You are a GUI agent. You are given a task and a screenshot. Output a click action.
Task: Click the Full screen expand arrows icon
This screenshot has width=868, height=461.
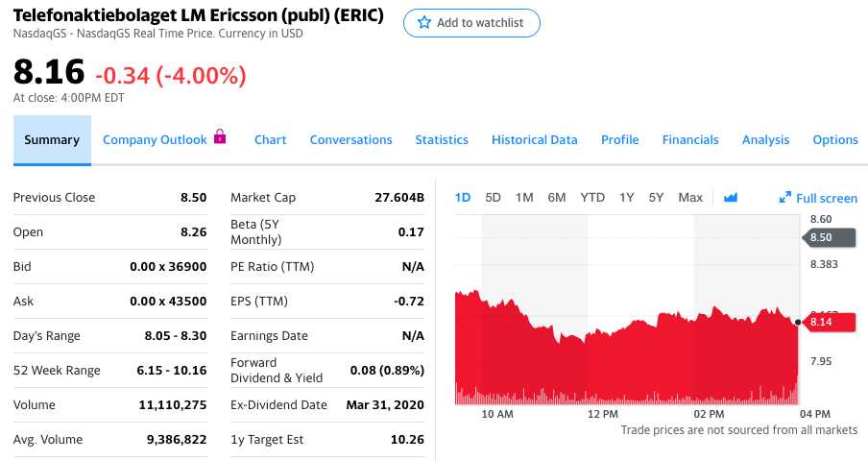tap(785, 198)
